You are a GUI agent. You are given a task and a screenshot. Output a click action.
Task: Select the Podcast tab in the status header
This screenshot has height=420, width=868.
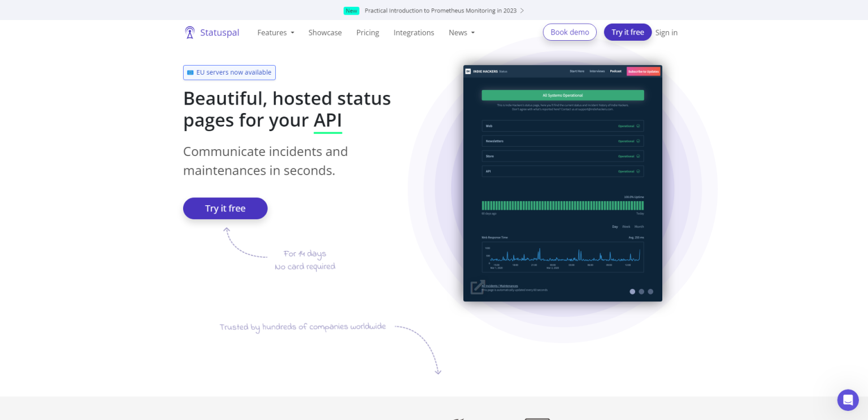[615, 71]
